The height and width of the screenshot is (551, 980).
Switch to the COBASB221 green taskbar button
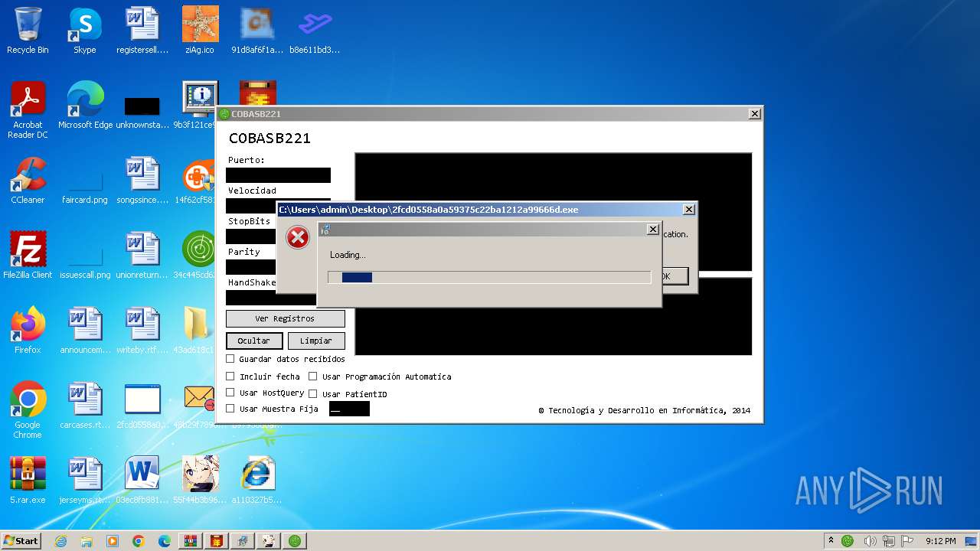295,541
